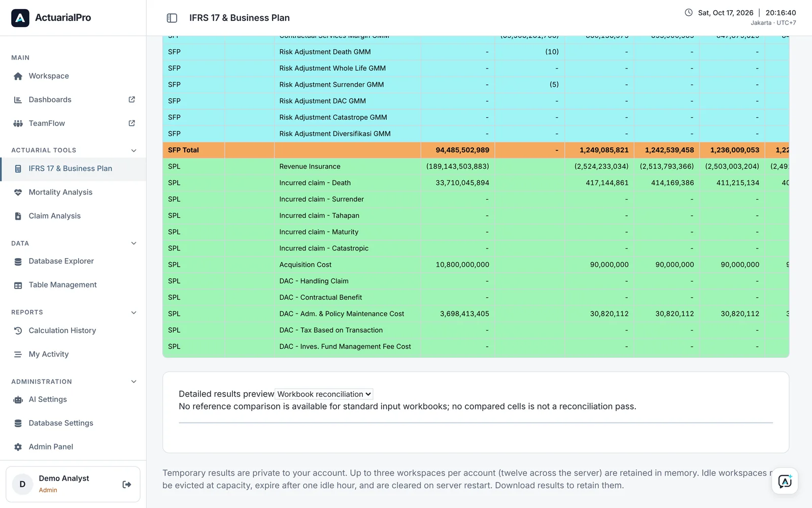Open the AI assistant chat button

coord(785,481)
